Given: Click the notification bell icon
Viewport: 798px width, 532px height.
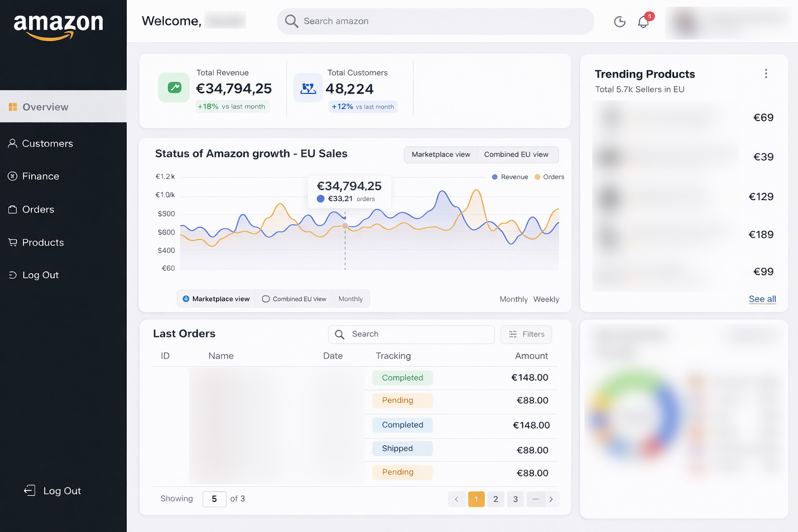Looking at the screenshot, I should [643, 22].
